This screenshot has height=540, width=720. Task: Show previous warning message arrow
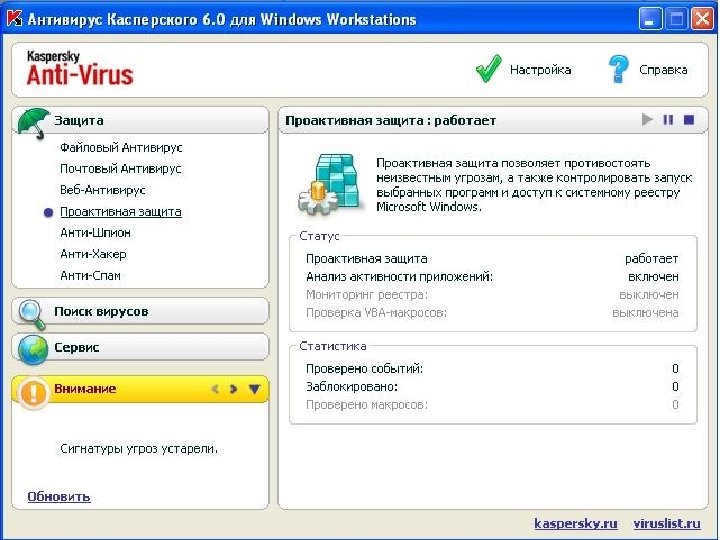pyautogui.click(x=214, y=389)
